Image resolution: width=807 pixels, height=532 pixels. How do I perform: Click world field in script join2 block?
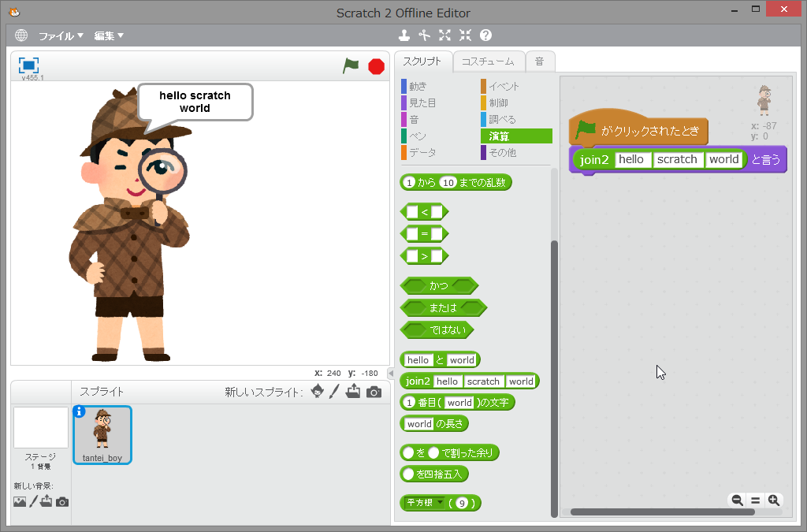coord(723,159)
